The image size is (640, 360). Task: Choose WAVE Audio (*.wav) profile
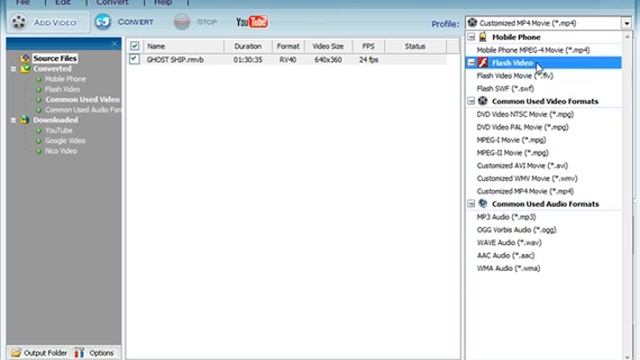coord(509,242)
